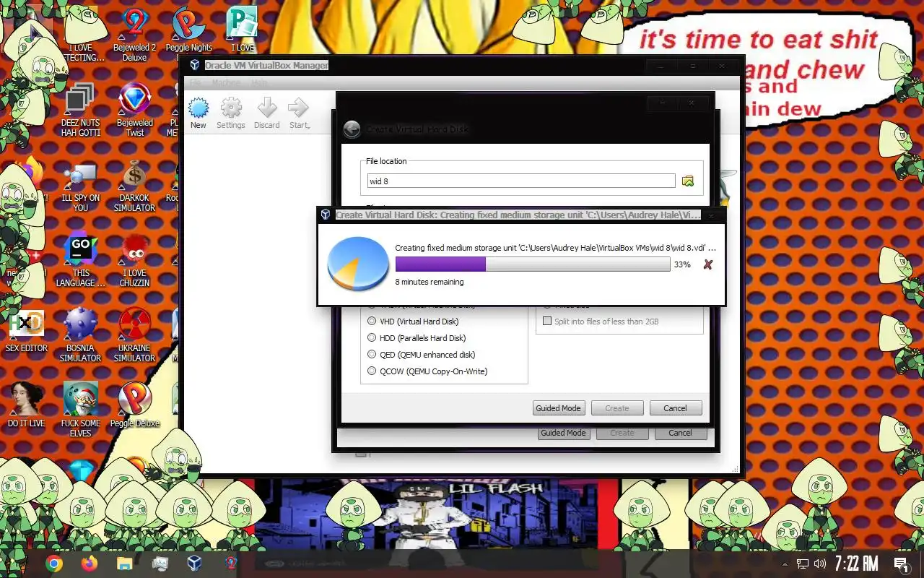Screen dimensions: 924x578
Task: Switch to VirtualBox via taskbar cube icon
Action: [195, 564]
